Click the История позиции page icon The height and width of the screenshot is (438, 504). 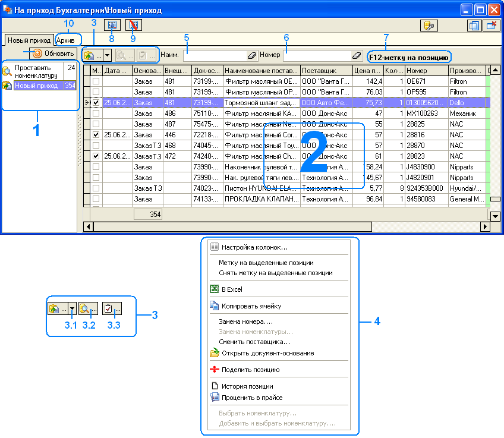(215, 386)
